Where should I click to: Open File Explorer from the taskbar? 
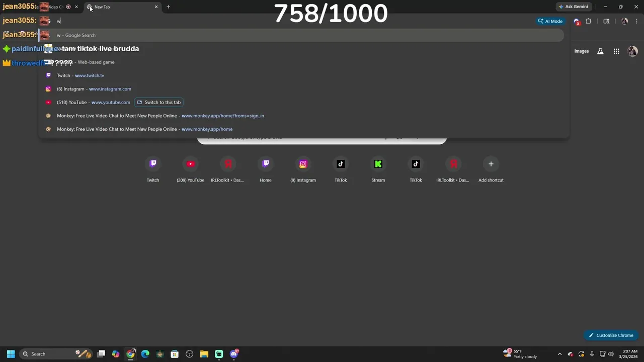point(204,354)
